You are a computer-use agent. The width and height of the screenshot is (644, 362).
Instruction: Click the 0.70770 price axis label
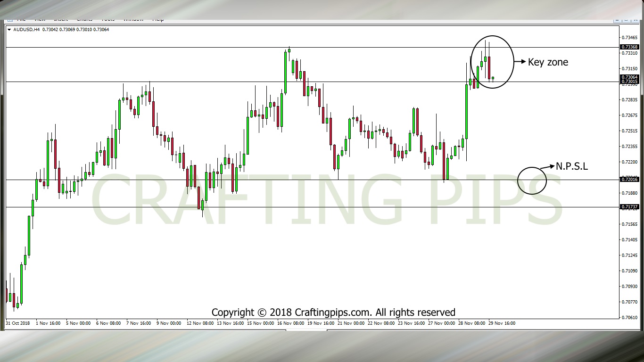pos(630,302)
